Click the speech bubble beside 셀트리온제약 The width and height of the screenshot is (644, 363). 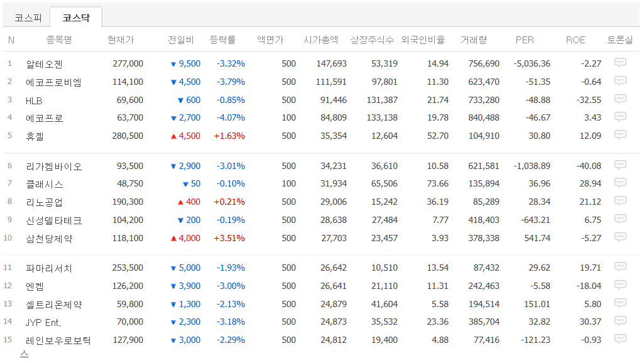pos(619,303)
